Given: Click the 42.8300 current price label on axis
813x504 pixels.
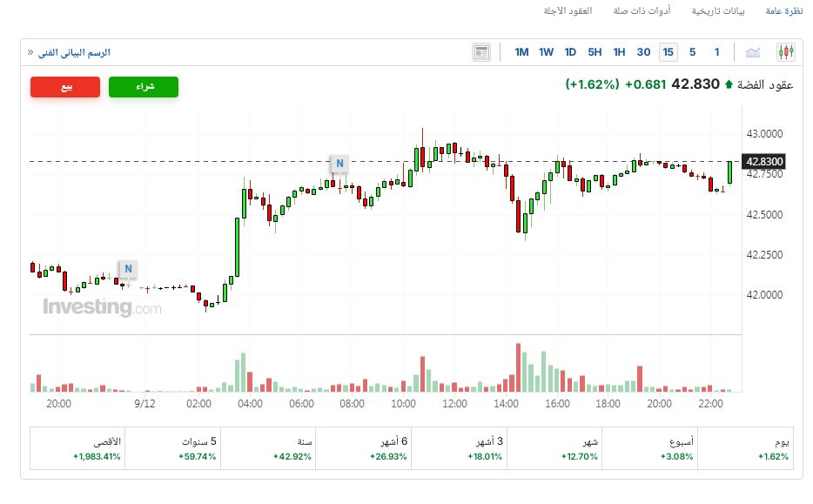Looking at the screenshot, I should point(765,161).
